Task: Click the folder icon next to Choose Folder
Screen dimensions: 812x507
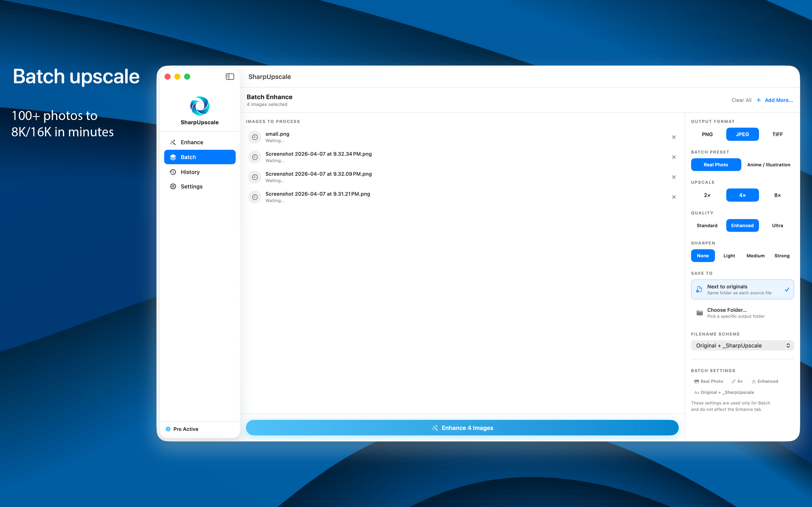Action: coord(700,313)
